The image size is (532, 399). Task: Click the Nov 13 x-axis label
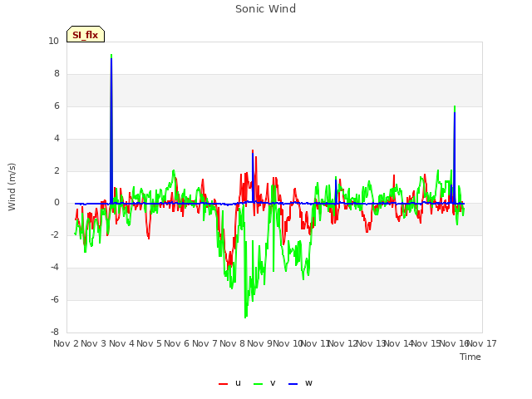[x=371, y=343]
